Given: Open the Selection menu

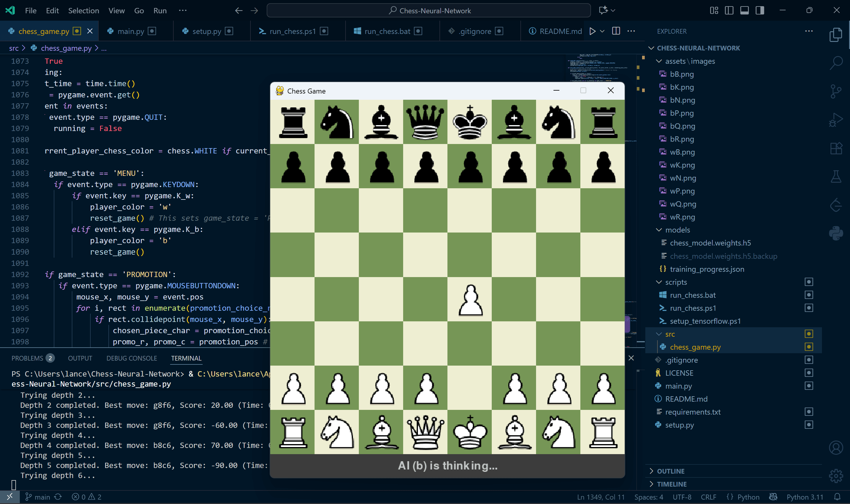Looking at the screenshot, I should point(84,11).
